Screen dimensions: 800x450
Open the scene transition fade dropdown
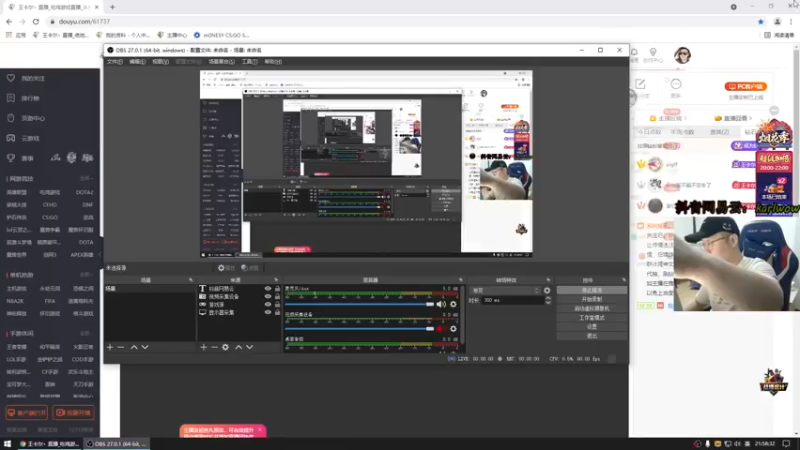click(505, 290)
